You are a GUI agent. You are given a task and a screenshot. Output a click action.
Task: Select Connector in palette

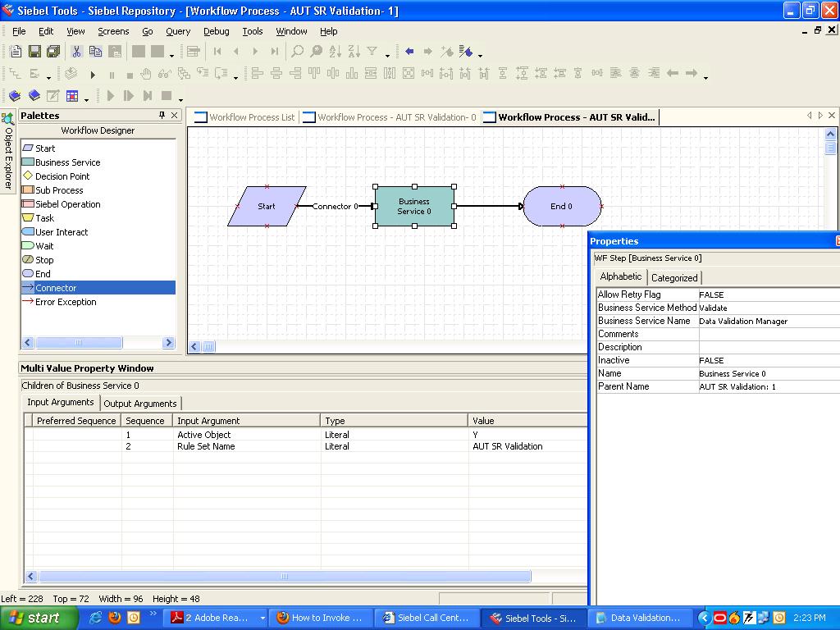(98, 288)
